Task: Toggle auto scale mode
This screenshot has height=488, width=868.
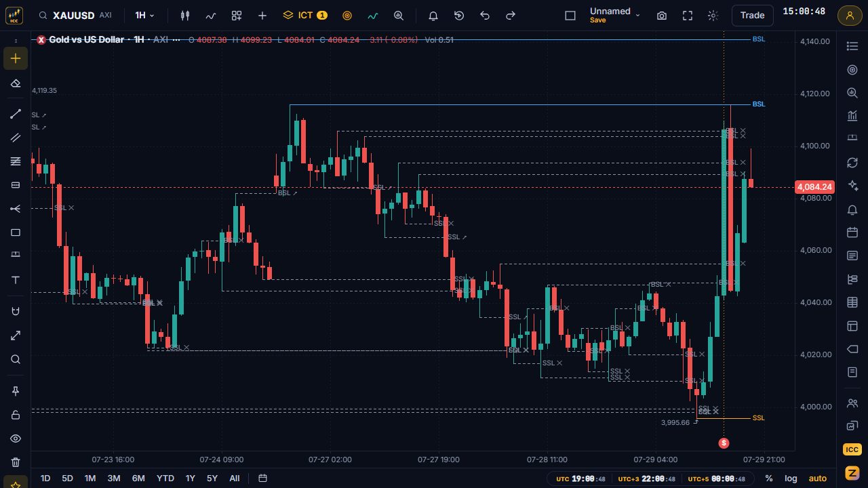Action: click(x=818, y=478)
